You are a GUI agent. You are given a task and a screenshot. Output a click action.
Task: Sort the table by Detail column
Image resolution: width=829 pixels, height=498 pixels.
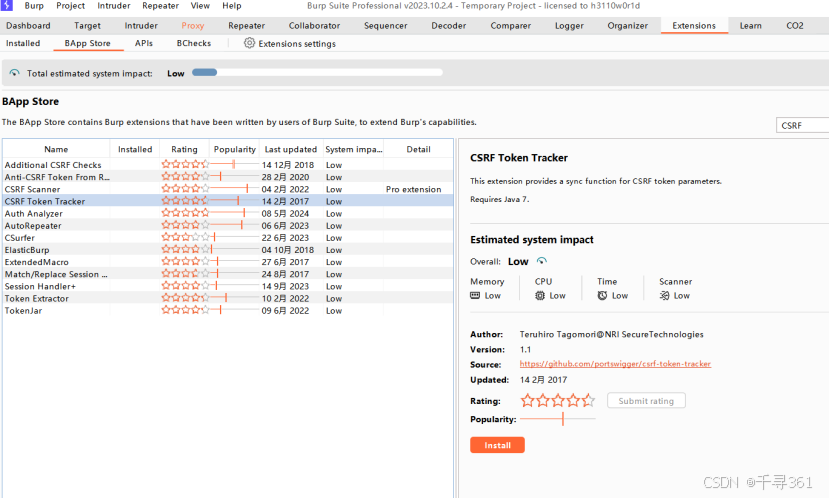[x=418, y=149]
